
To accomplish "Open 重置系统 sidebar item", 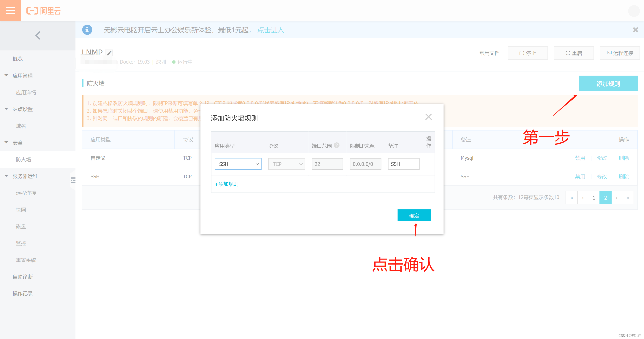I will point(26,260).
